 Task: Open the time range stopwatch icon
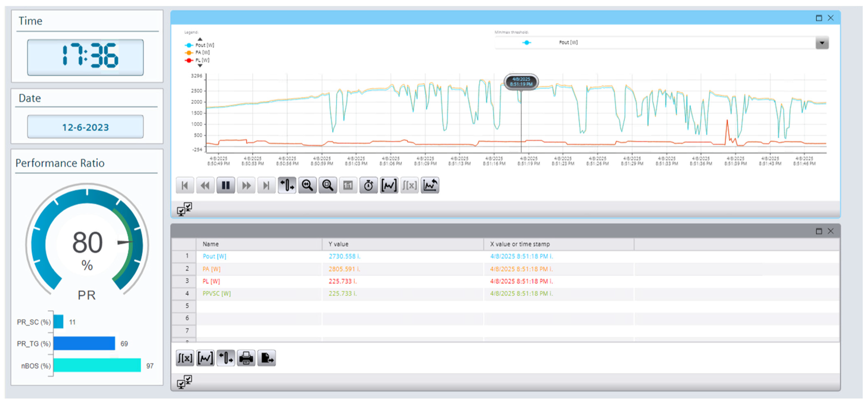click(x=368, y=185)
